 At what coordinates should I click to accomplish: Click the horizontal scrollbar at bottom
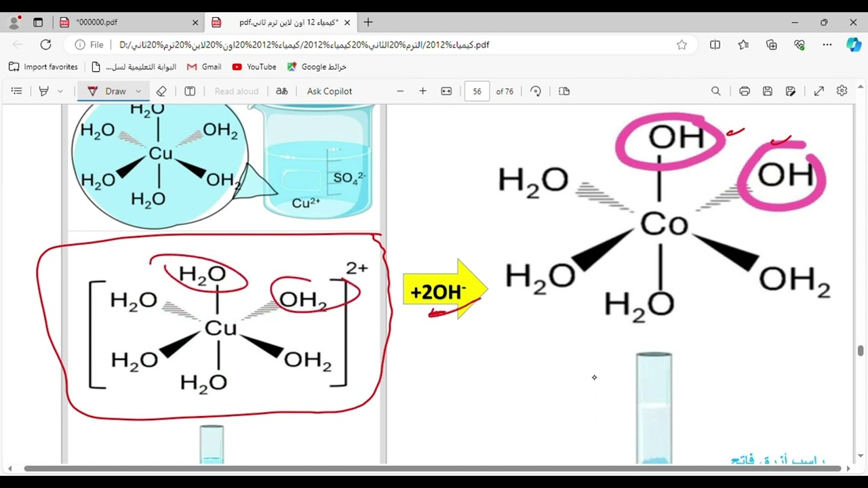tap(432, 468)
